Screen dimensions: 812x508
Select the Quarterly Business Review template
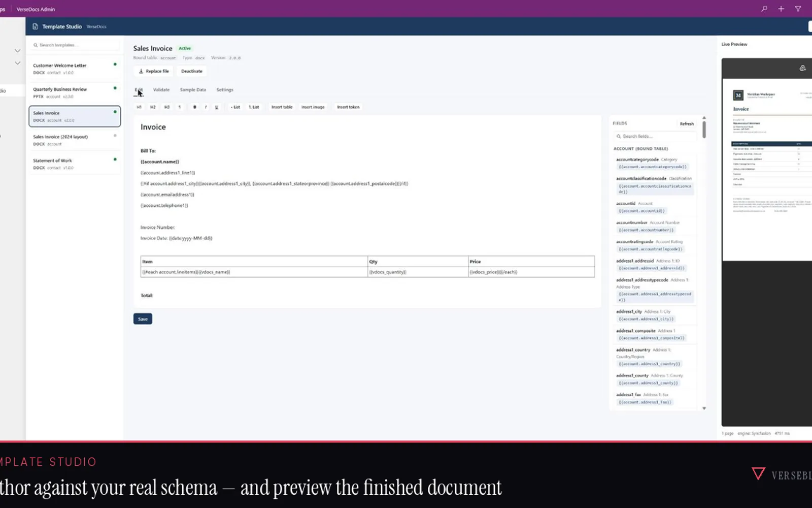point(75,92)
